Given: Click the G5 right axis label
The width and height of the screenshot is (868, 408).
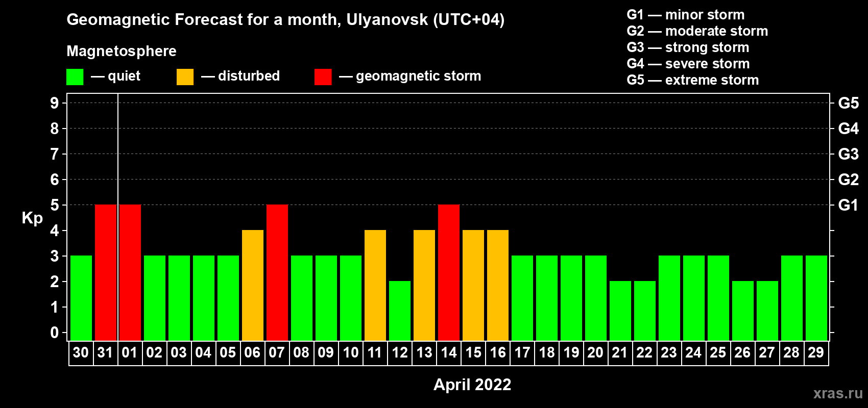Looking at the screenshot, I should click(849, 103).
